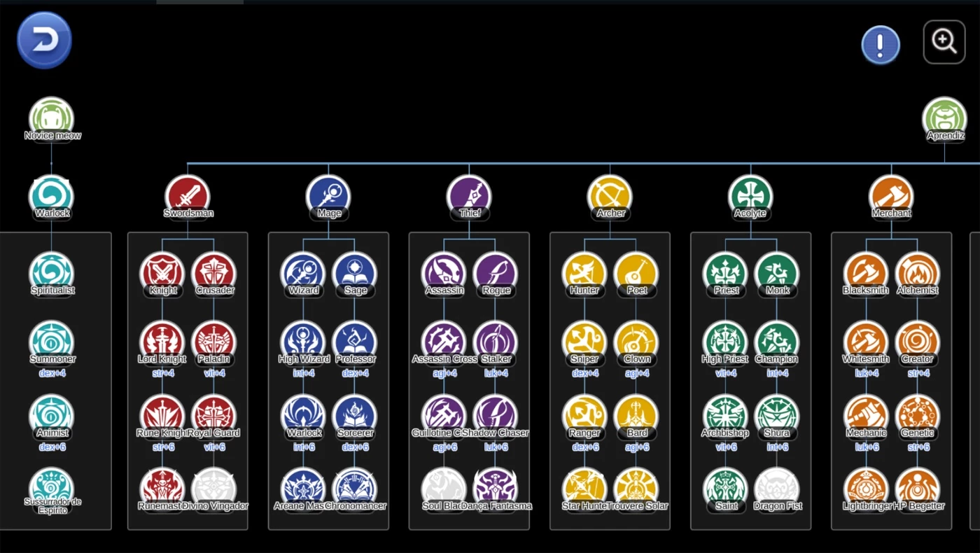The width and height of the screenshot is (980, 553).
Task: Select the Mage class icon
Action: point(328,197)
